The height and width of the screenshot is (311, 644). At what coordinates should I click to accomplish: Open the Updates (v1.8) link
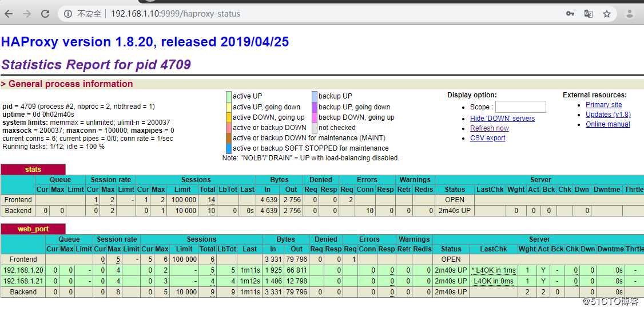coord(608,115)
